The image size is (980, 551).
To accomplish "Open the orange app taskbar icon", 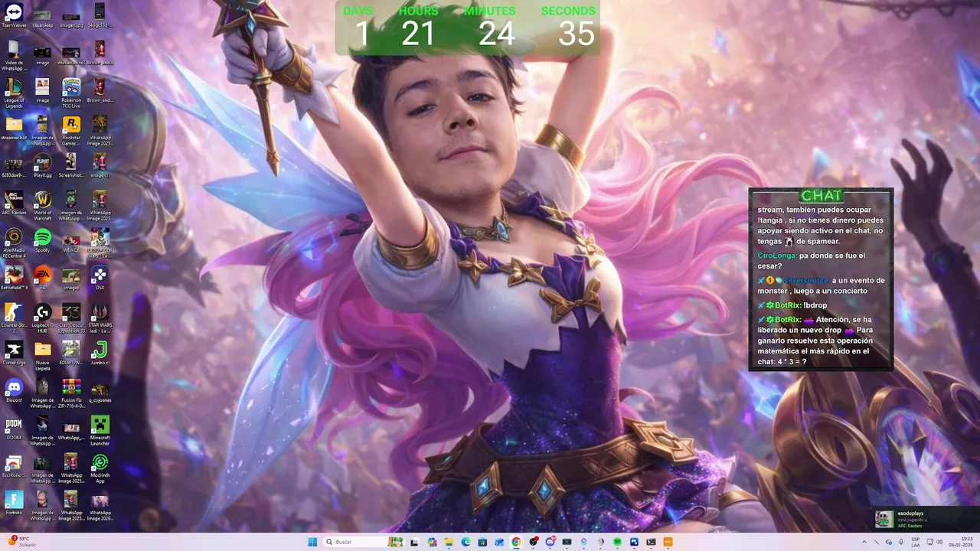I will click(x=668, y=542).
